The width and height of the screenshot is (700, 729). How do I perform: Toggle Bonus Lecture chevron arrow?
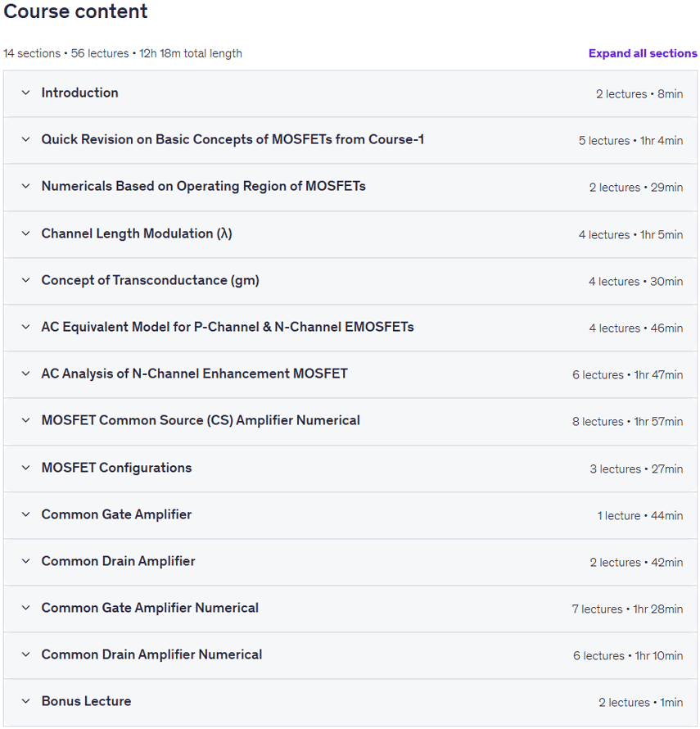[26, 701]
